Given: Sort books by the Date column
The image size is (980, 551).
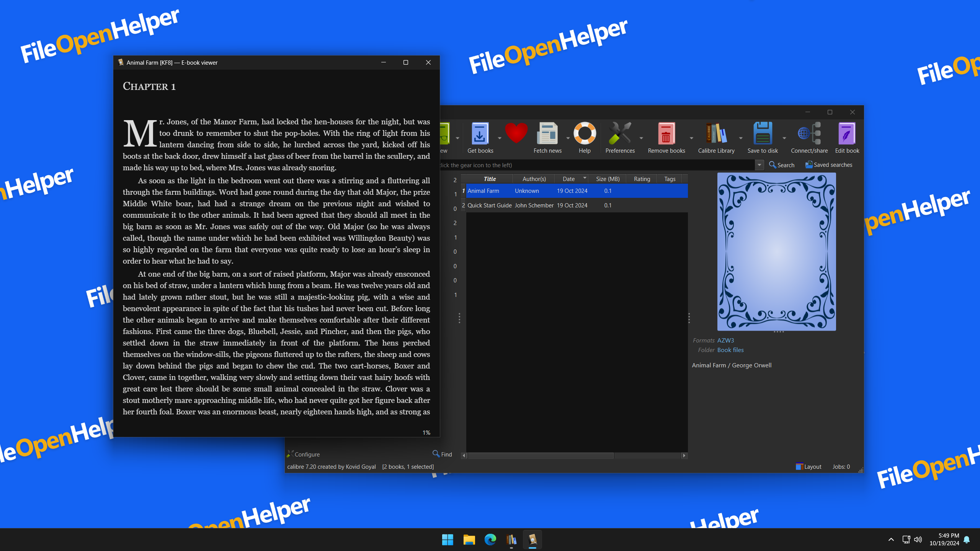Looking at the screenshot, I should click(568, 179).
